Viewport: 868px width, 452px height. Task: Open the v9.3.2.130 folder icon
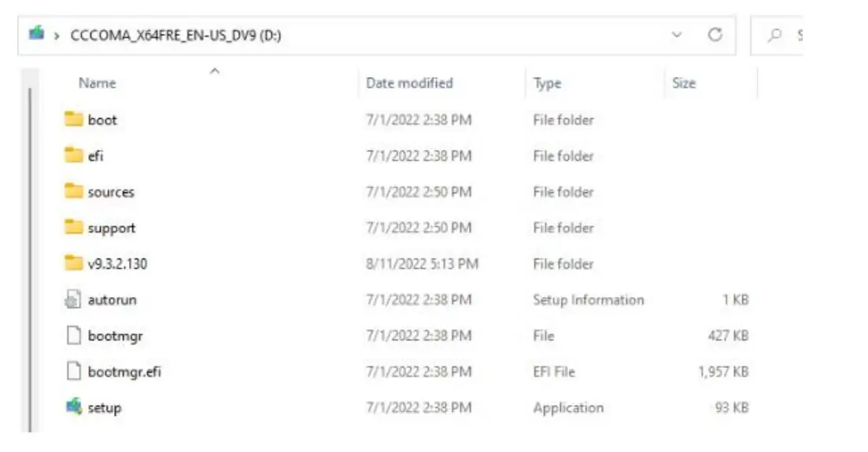tap(74, 264)
